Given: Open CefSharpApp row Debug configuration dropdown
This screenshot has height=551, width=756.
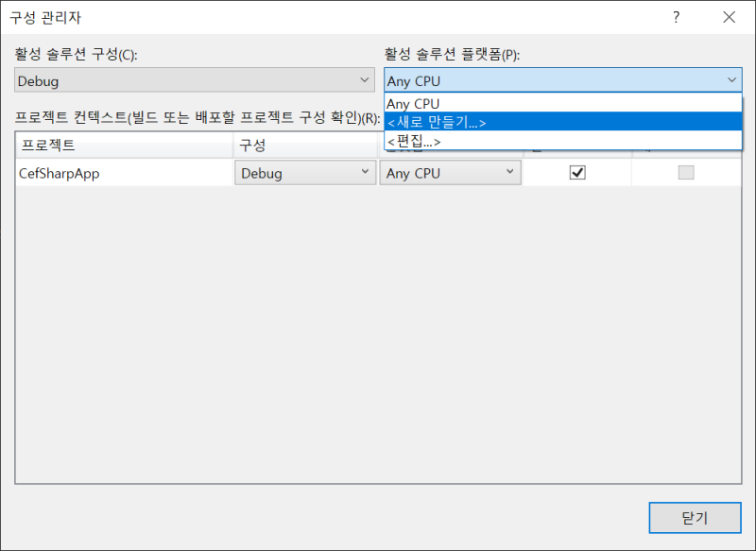Looking at the screenshot, I should [x=305, y=173].
